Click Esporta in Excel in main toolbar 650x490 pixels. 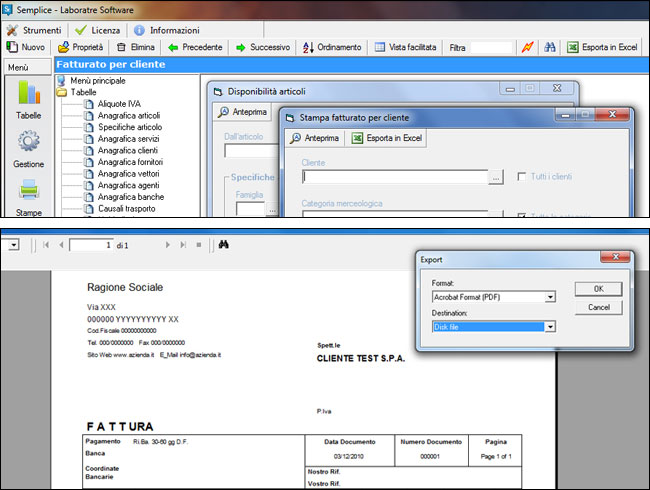click(x=602, y=47)
